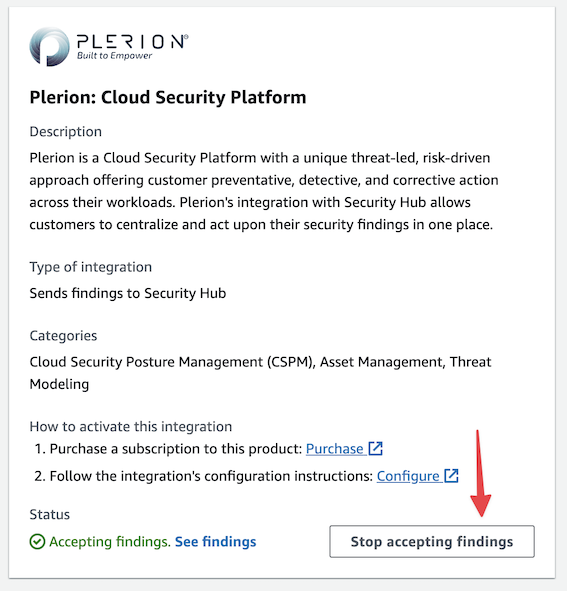Click the Categories section label
567x591 pixels.
pyautogui.click(x=63, y=335)
